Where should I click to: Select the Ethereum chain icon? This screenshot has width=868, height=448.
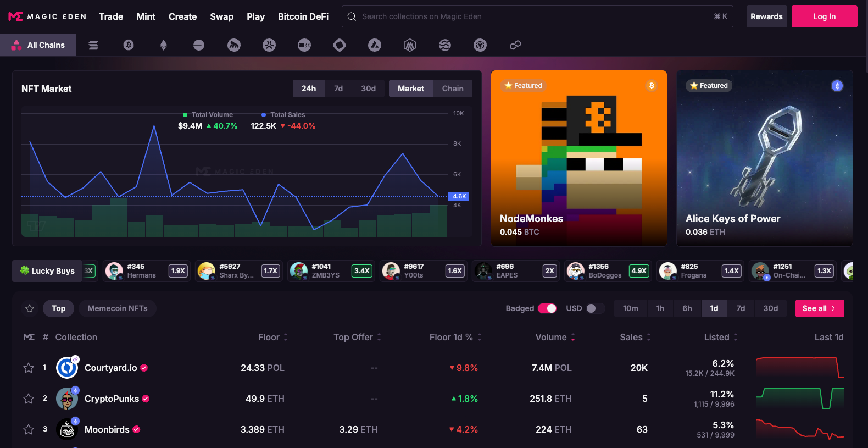(163, 45)
